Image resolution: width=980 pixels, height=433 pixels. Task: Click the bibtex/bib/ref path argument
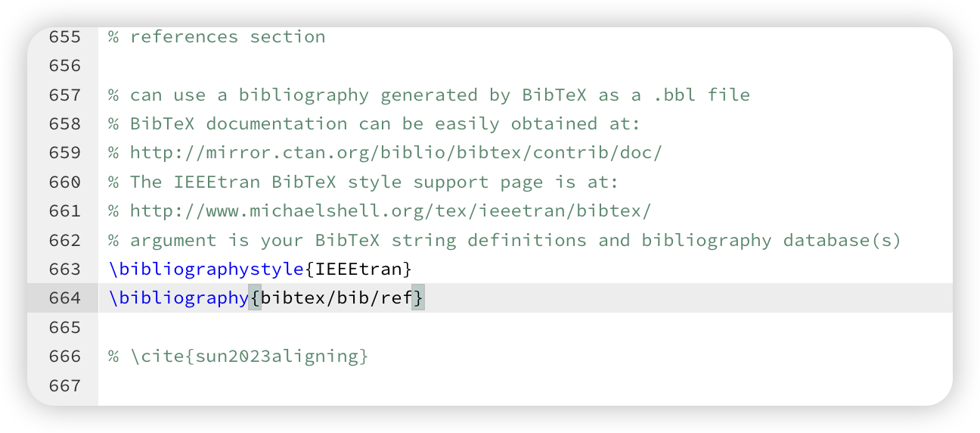336,298
